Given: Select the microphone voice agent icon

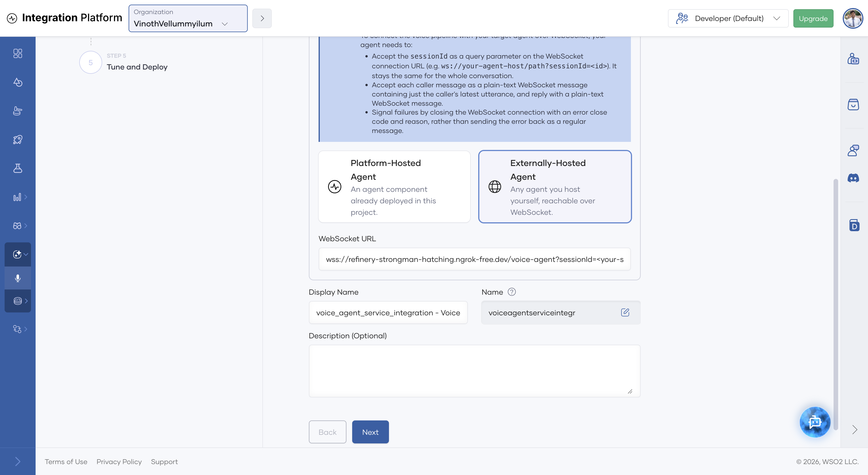Looking at the screenshot, I should tap(18, 278).
